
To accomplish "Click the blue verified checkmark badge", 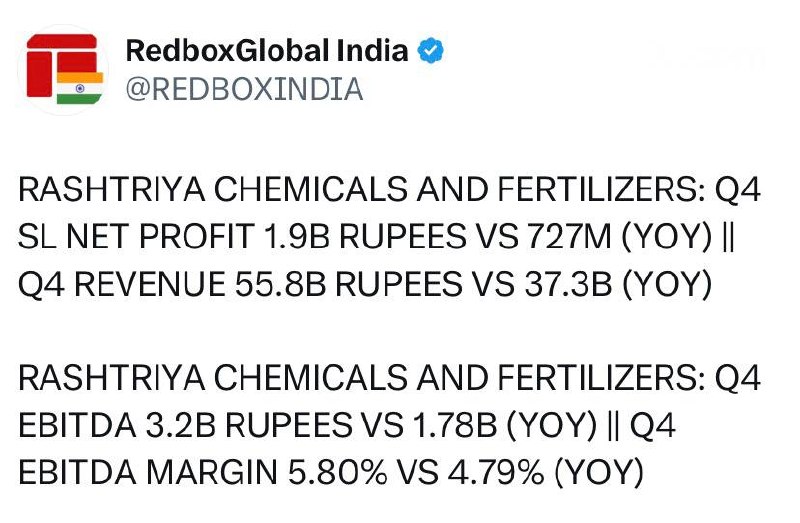I will [431, 51].
